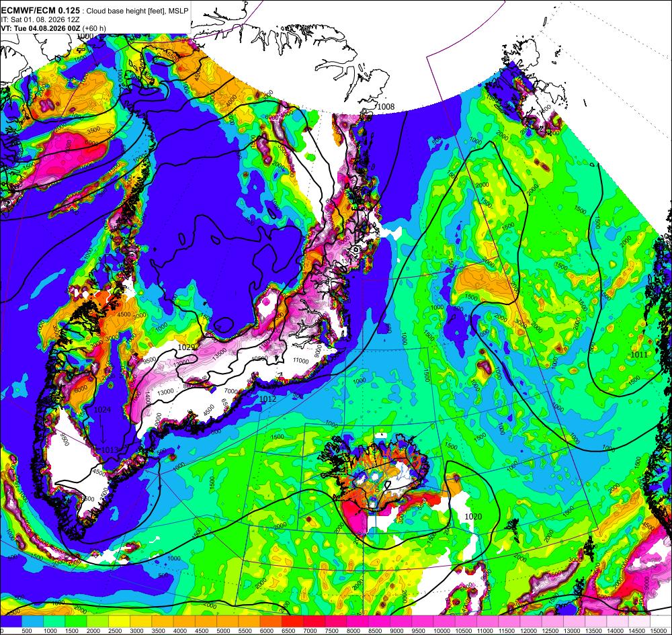Pick the yellow 2500–3000 legend swatch
This screenshot has height=635, width=672.
tap(119, 622)
